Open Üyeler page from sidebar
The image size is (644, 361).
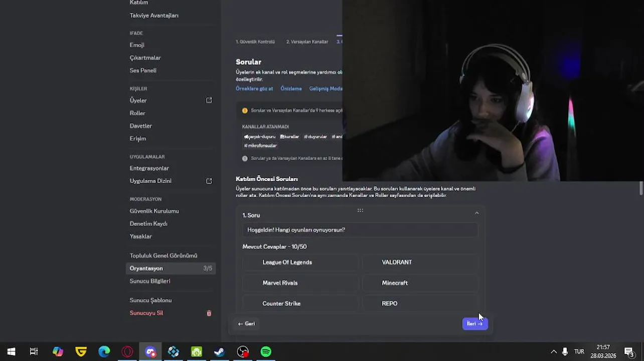tap(138, 100)
